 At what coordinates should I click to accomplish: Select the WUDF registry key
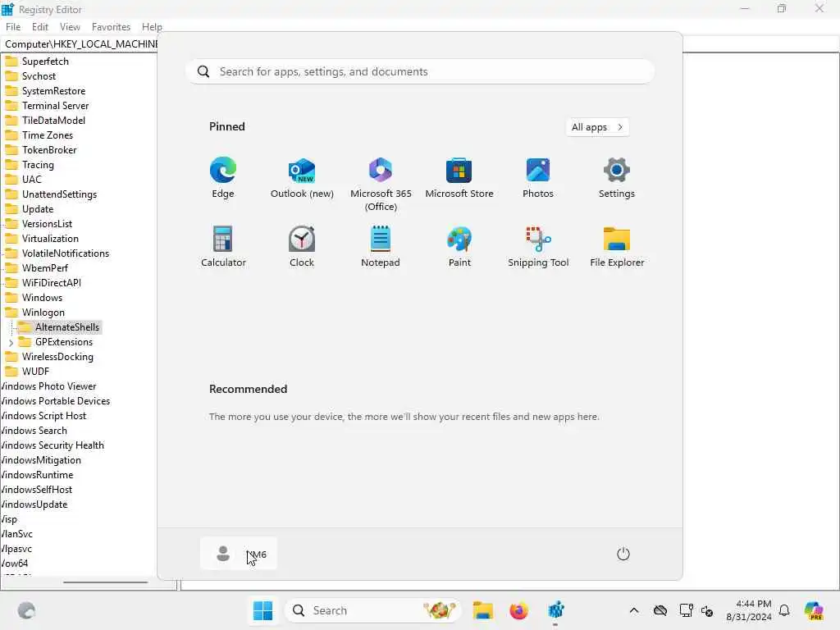tap(35, 372)
